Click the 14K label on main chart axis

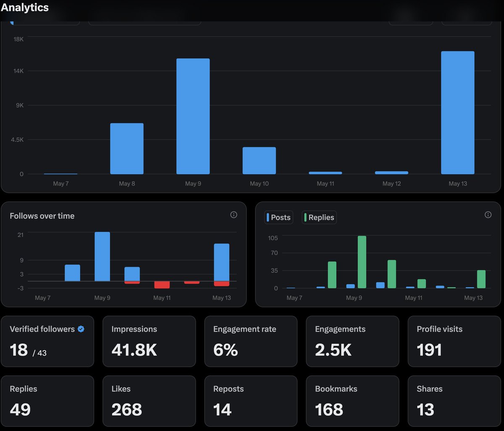click(x=18, y=71)
